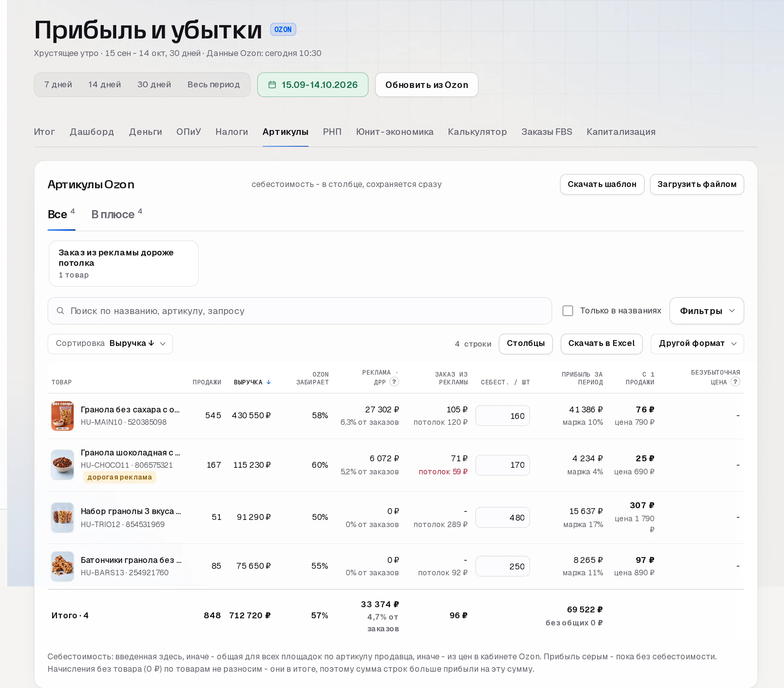Click the OZON badge beside the title
Image resolution: width=784 pixels, height=688 pixels.
click(283, 30)
